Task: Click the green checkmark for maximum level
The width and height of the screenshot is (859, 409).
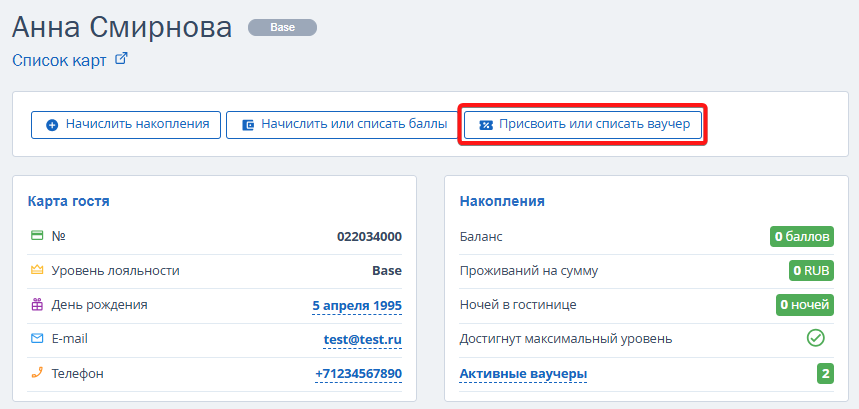Action: 816,338
